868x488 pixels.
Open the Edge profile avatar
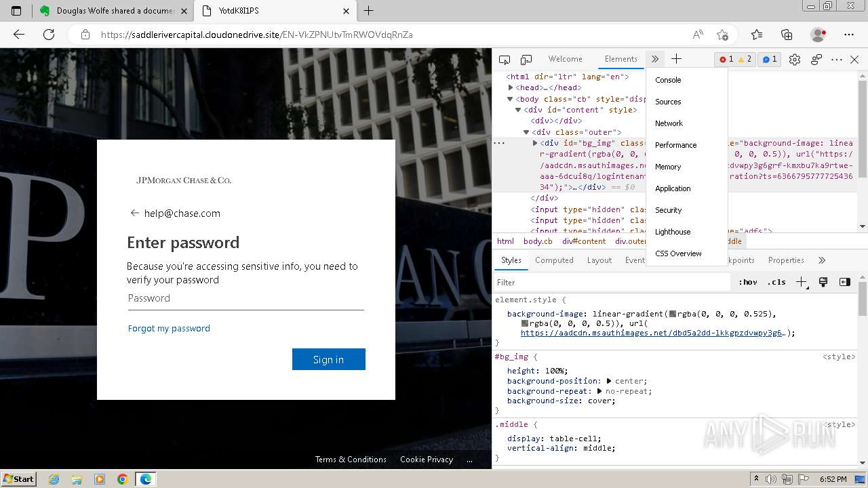click(818, 35)
